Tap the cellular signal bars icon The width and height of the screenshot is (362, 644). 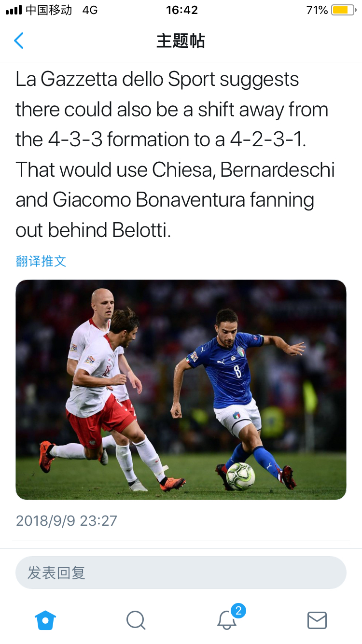tap(14, 10)
